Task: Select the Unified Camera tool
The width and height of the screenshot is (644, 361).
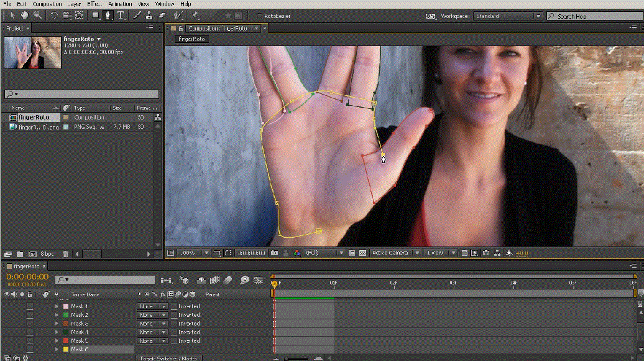Action: pyautogui.click(x=67, y=16)
